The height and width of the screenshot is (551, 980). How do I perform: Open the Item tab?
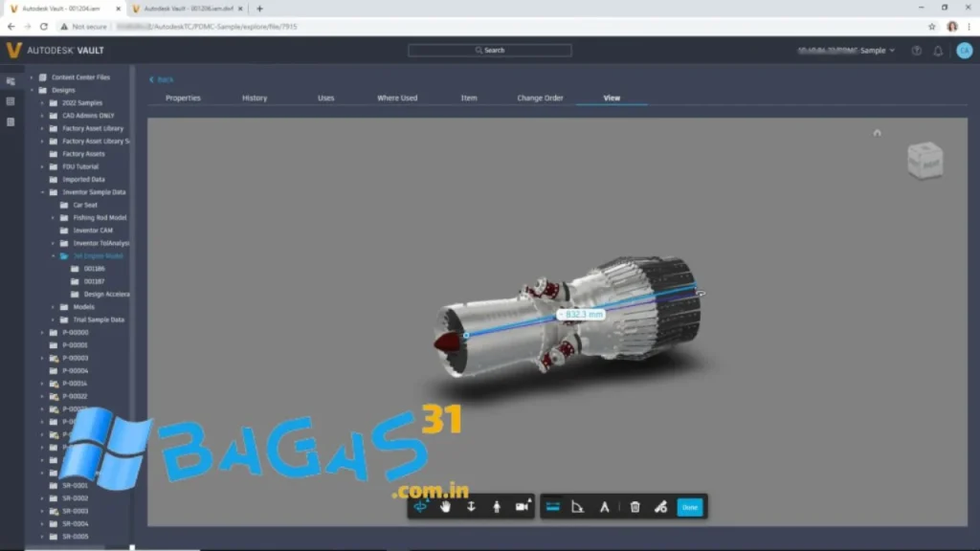[469, 99]
